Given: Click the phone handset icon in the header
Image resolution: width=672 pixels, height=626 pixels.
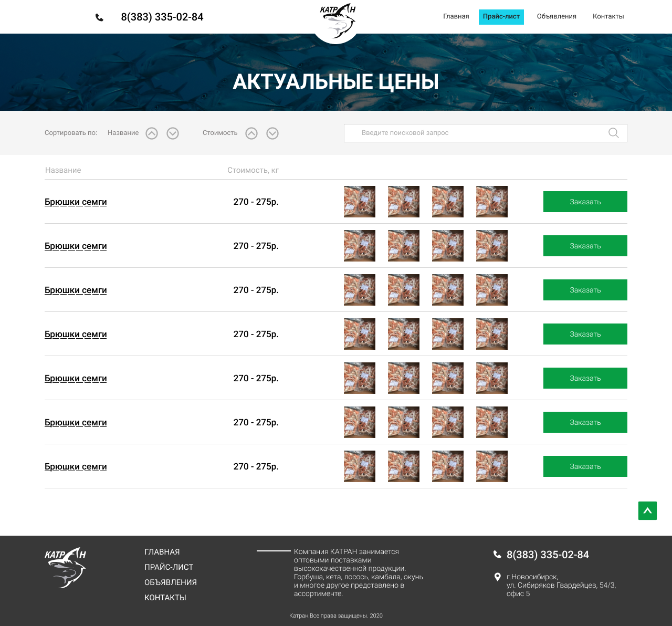Looking at the screenshot, I should point(99,17).
